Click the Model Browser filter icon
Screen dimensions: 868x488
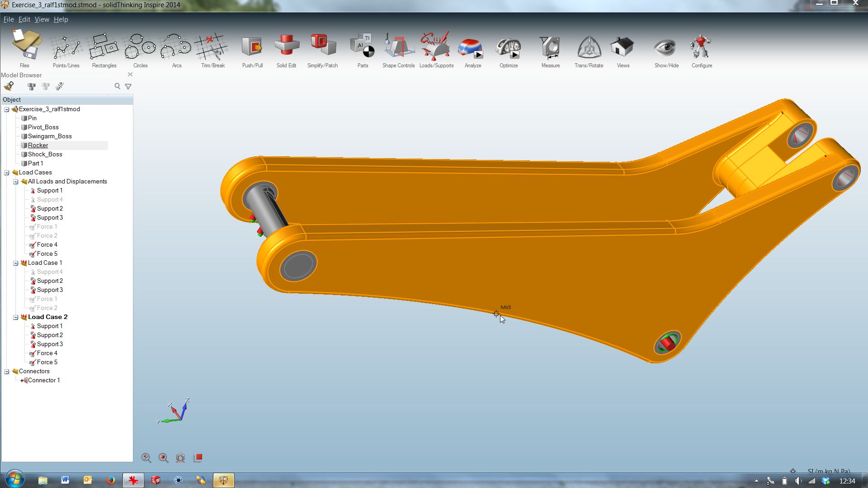(x=128, y=86)
